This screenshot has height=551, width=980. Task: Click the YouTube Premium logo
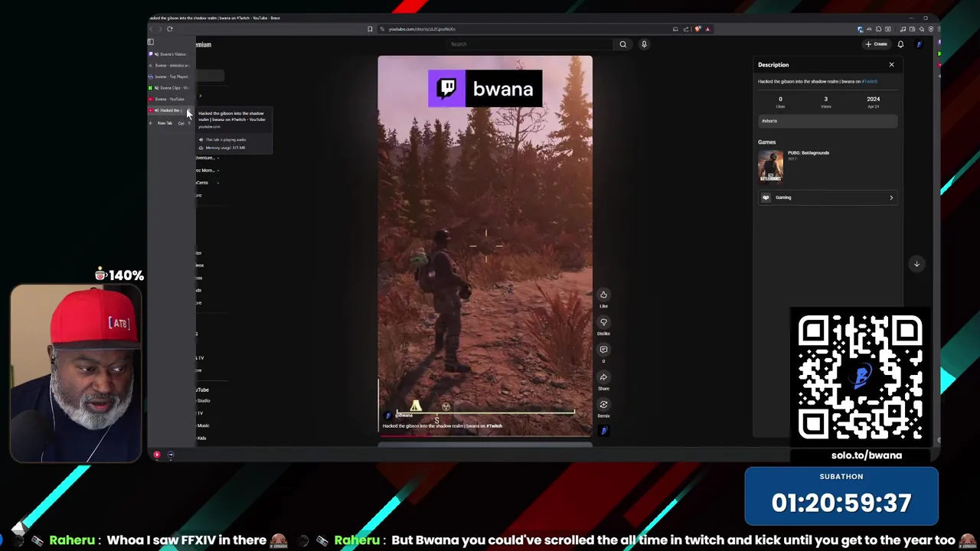(204, 44)
